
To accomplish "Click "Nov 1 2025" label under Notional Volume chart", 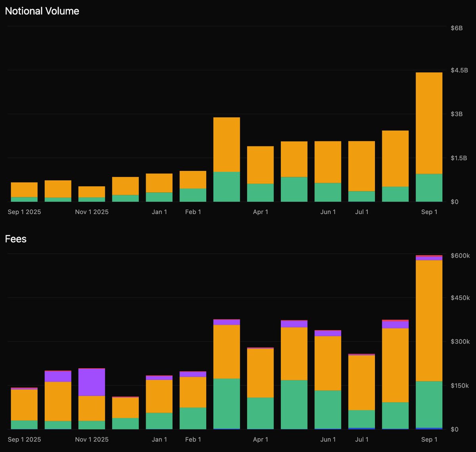I will click(92, 212).
